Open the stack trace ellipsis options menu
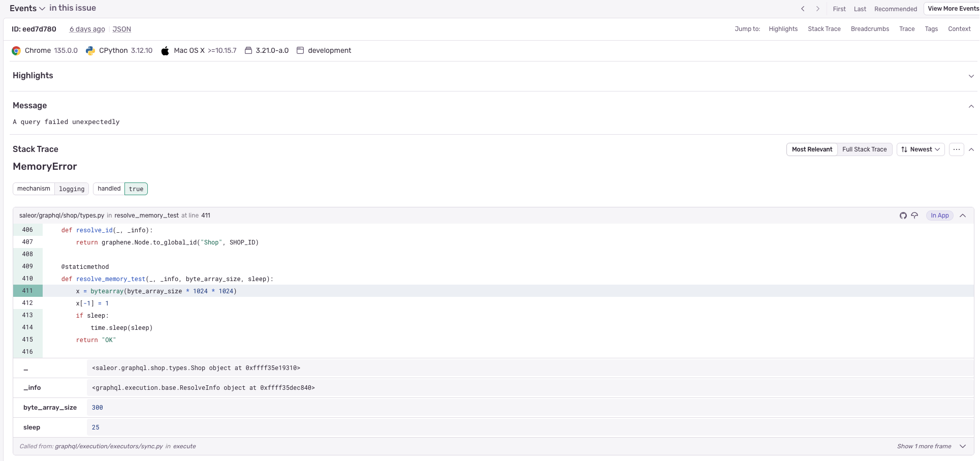The image size is (980, 461). 957,149
